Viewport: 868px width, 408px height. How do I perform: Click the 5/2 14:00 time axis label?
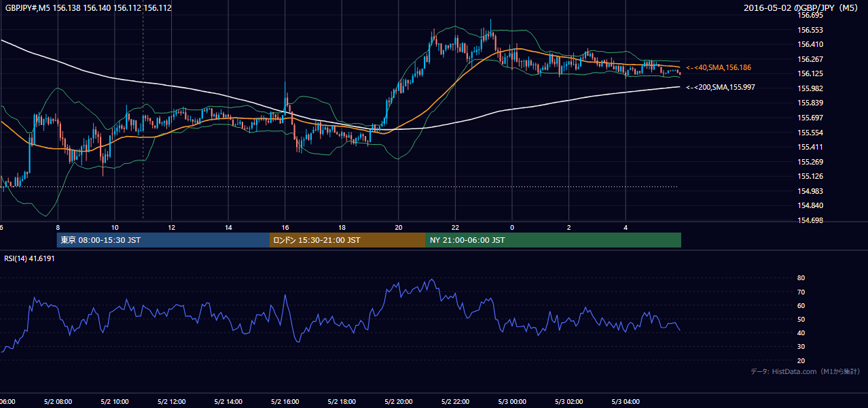[x=228, y=402]
